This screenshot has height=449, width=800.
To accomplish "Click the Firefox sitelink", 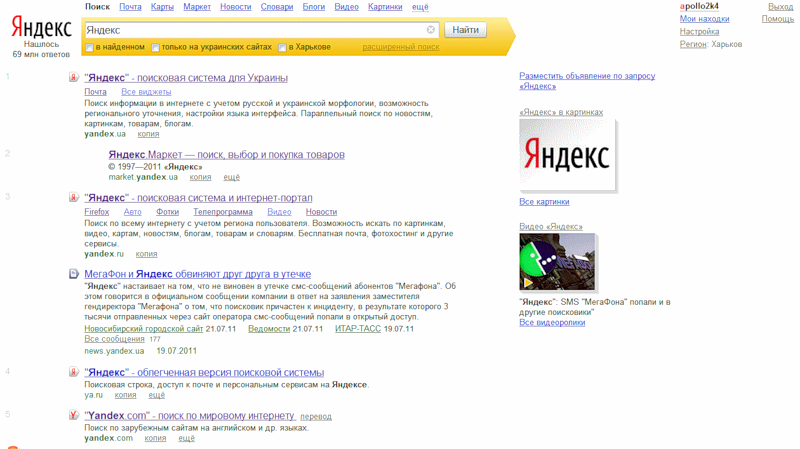I will (x=96, y=212).
